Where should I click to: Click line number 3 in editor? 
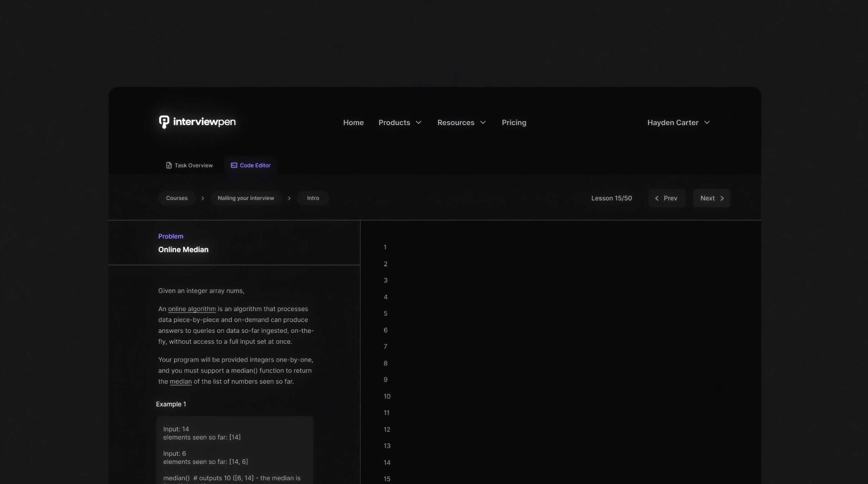[385, 281]
